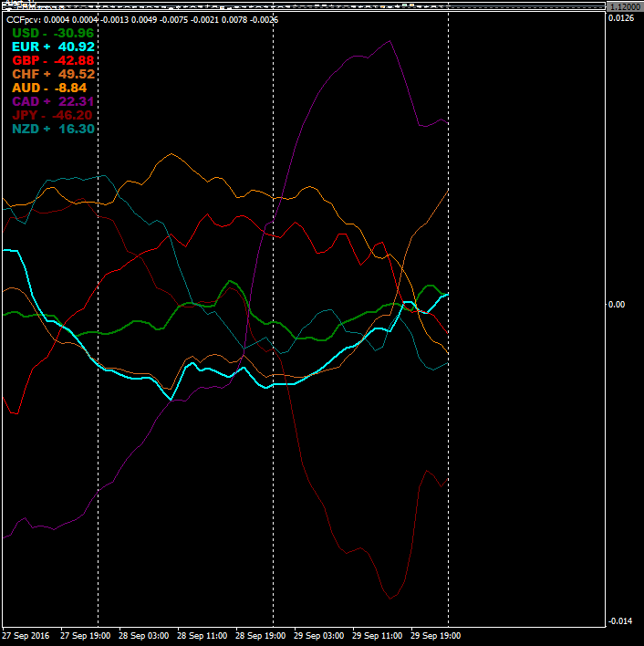Click the 27 Sep 19:00 time label
644x646 pixels.
coord(85,635)
